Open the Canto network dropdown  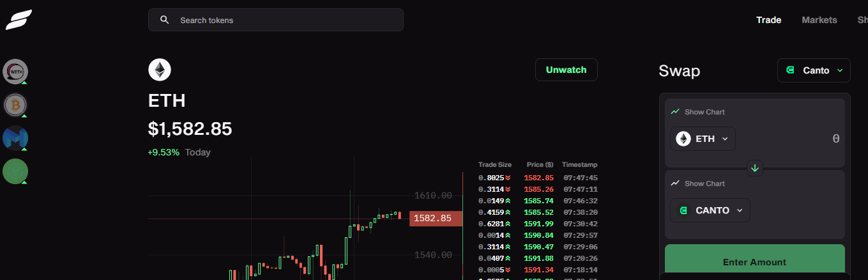pyautogui.click(x=814, y=70)
